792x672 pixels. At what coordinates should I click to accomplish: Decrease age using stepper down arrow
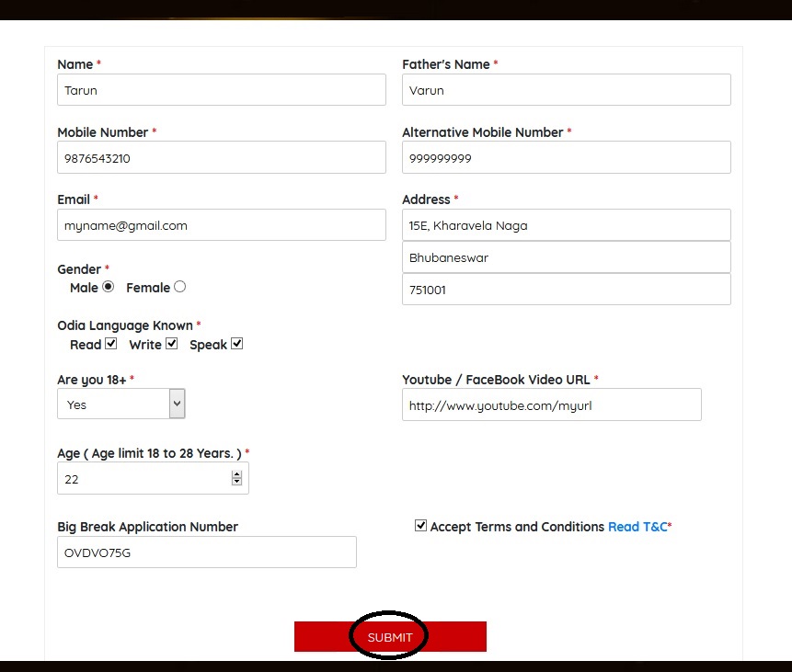click(236, 482)
